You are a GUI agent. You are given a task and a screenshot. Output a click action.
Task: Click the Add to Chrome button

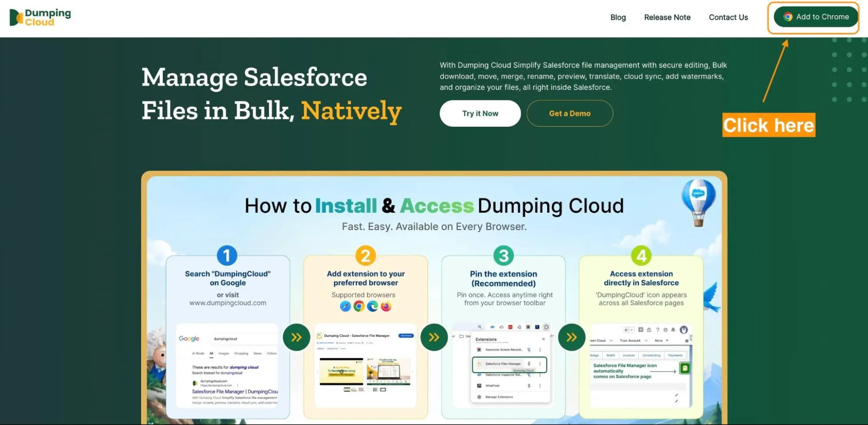click(x=815, y=17)
